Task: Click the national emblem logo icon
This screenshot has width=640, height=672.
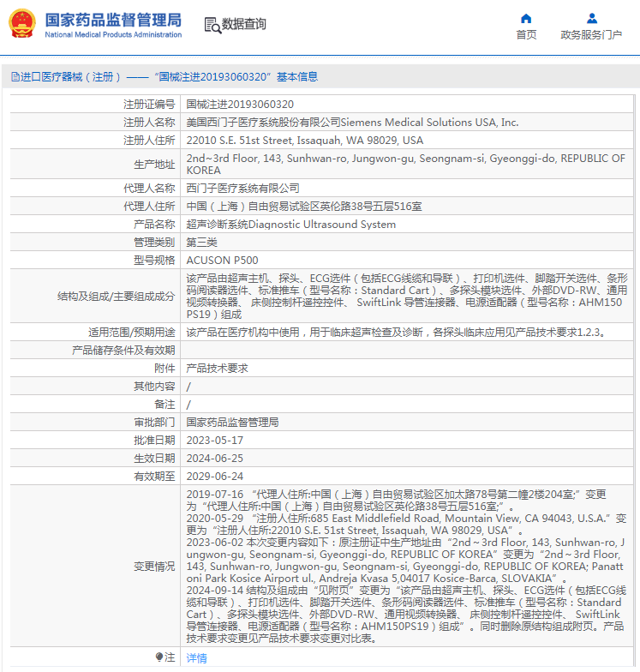Action: pyautogui.click(x=22, y=24)
